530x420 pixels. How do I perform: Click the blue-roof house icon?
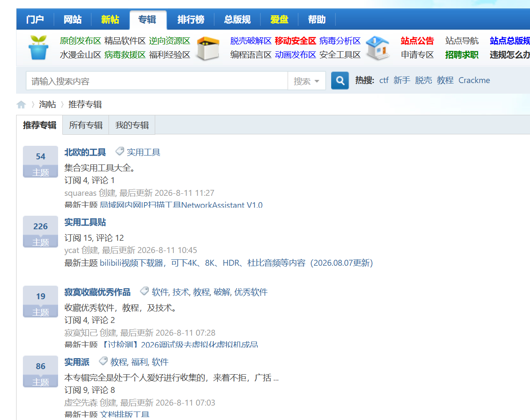(377, 47)
